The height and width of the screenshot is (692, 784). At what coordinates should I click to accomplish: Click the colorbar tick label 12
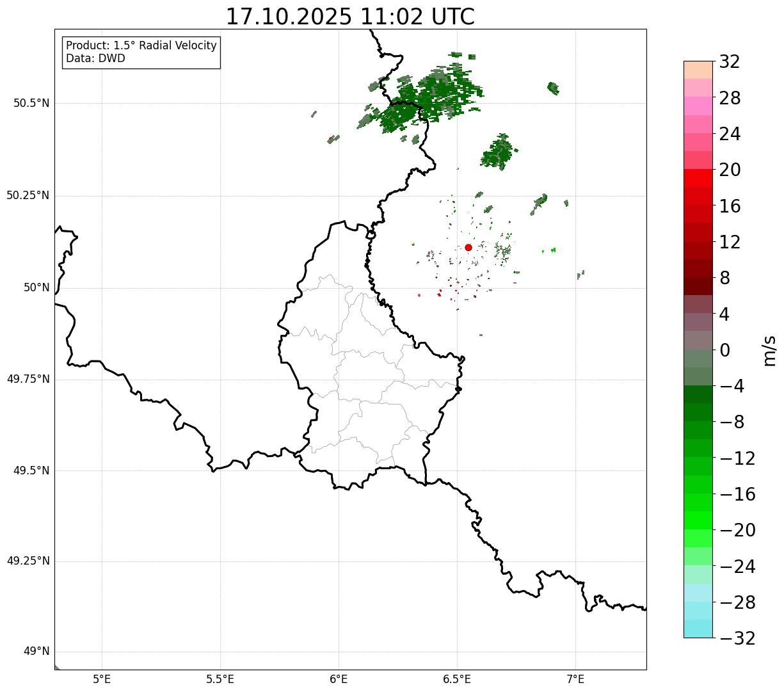point(730,242)
